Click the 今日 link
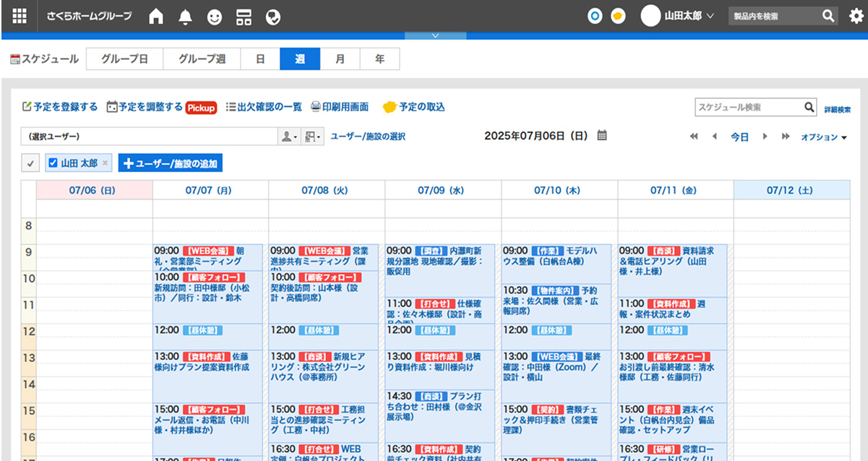This screenshot has width=868, height=461. point(739,137)
